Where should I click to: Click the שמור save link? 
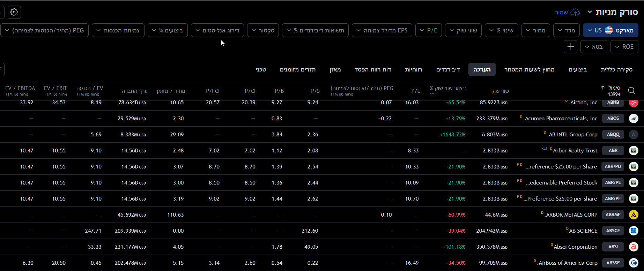coord(561,12)
